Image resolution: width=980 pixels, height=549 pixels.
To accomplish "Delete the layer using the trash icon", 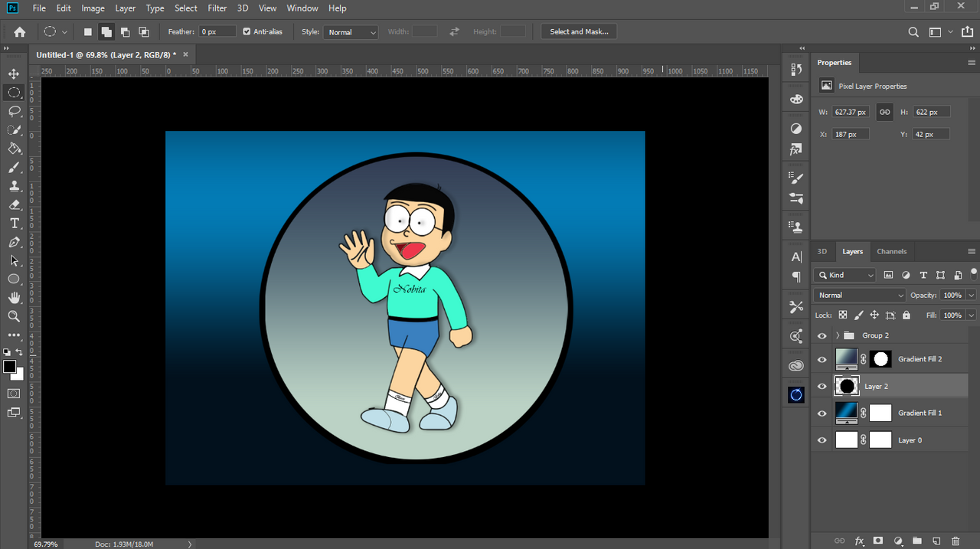I will [955, 541].
